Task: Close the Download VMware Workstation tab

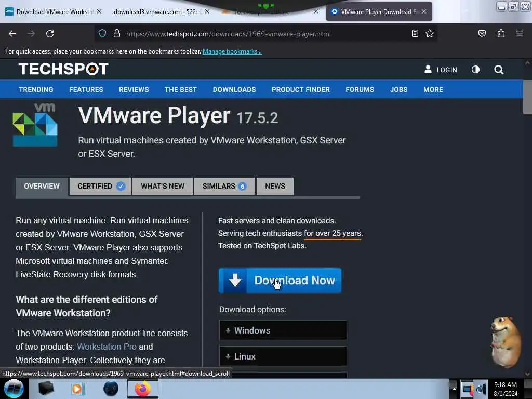Action: click(99, 11)
